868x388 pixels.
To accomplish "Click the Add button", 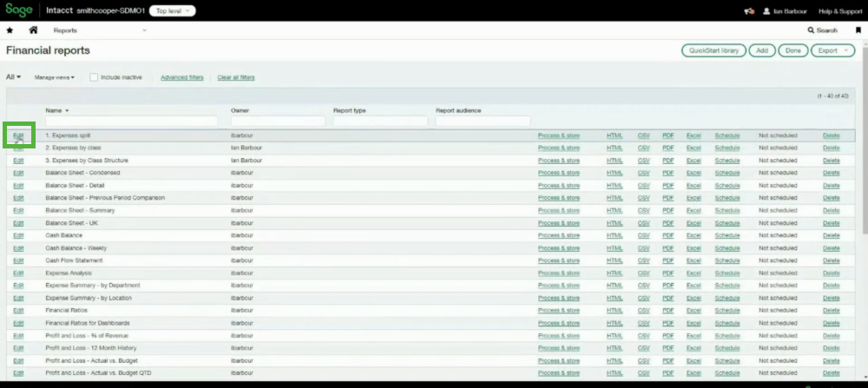I will (762, 50).
